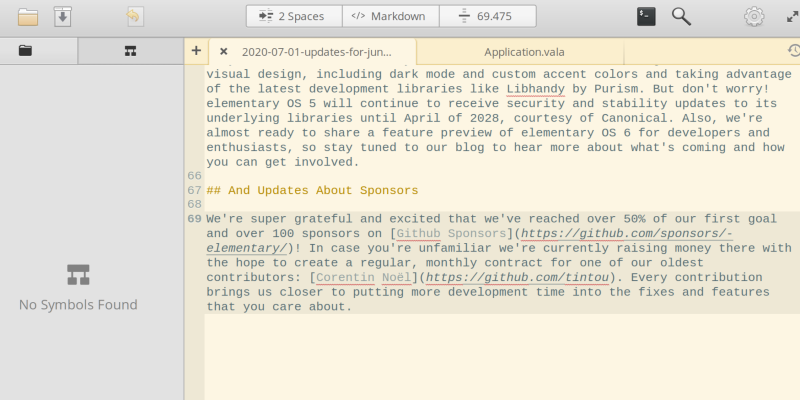Open the terminal pane icon

pos(647,16)
